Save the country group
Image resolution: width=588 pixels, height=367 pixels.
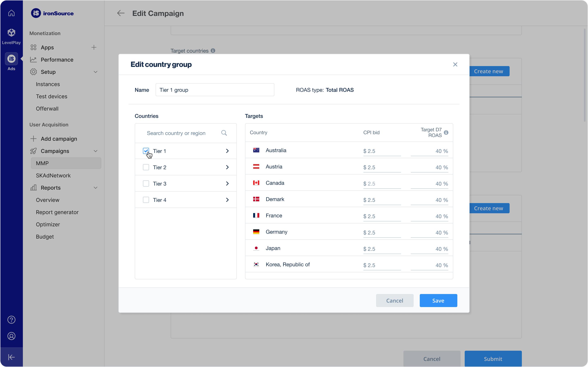pyautogui.click(x=438, y=301)
